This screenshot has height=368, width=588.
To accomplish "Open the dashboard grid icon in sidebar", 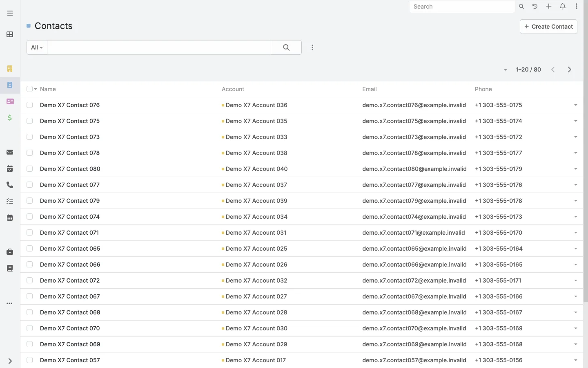I will [x=10, y=34].
